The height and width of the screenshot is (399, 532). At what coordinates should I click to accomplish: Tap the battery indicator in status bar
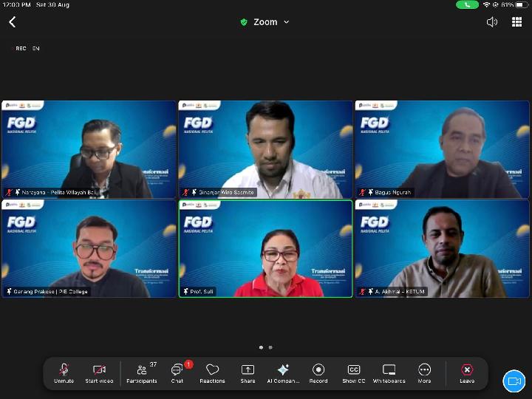[x=522, y=4]
